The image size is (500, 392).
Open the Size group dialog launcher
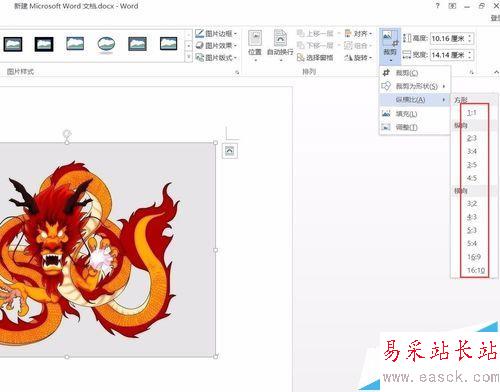(x=471, y=72)
